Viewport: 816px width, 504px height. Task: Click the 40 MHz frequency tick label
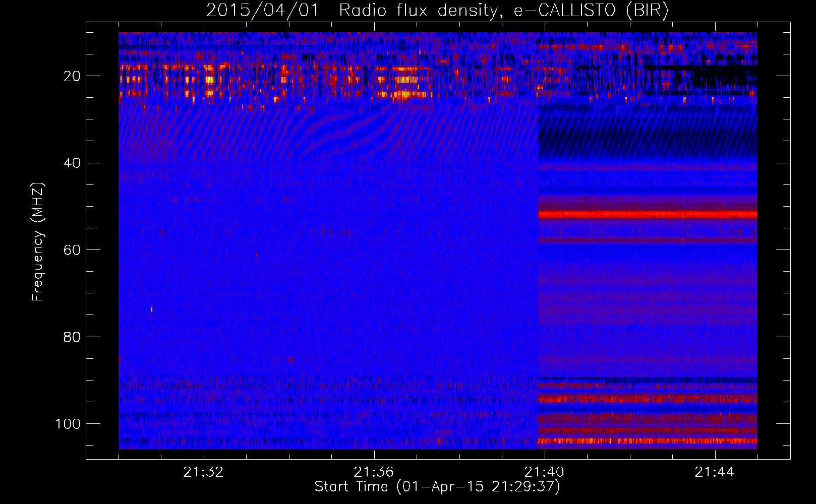(x=72, y=163)
